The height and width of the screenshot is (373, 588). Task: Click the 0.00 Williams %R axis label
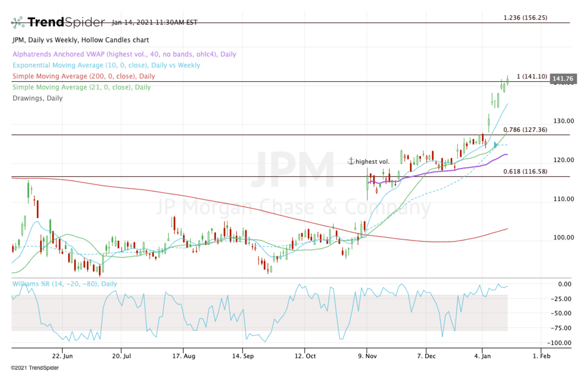click(565, 284)
